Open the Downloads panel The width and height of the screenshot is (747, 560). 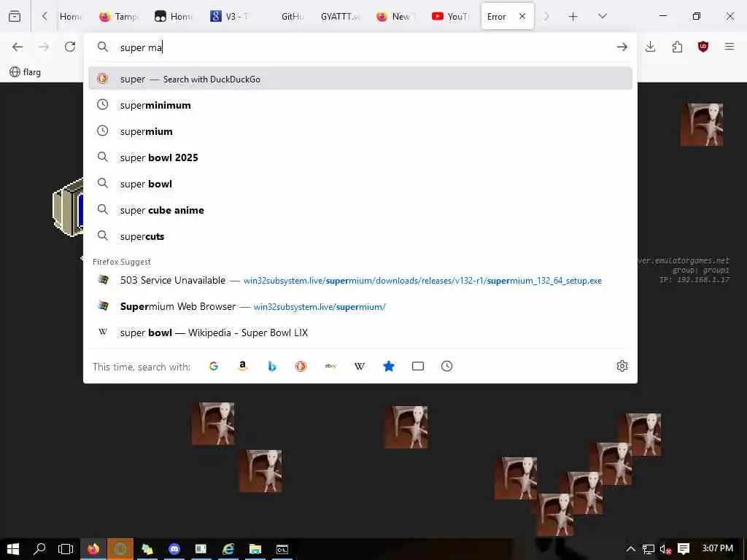point(650,47)
